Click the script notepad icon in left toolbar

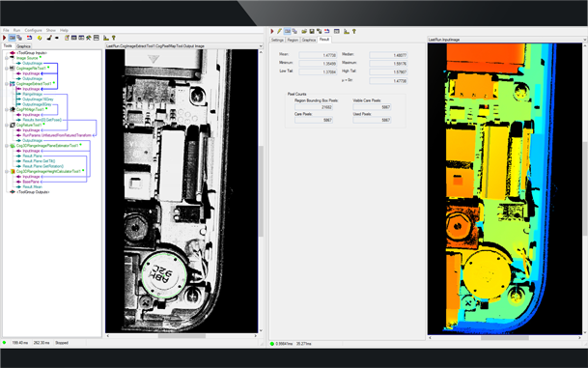click(x=67, y=38)
